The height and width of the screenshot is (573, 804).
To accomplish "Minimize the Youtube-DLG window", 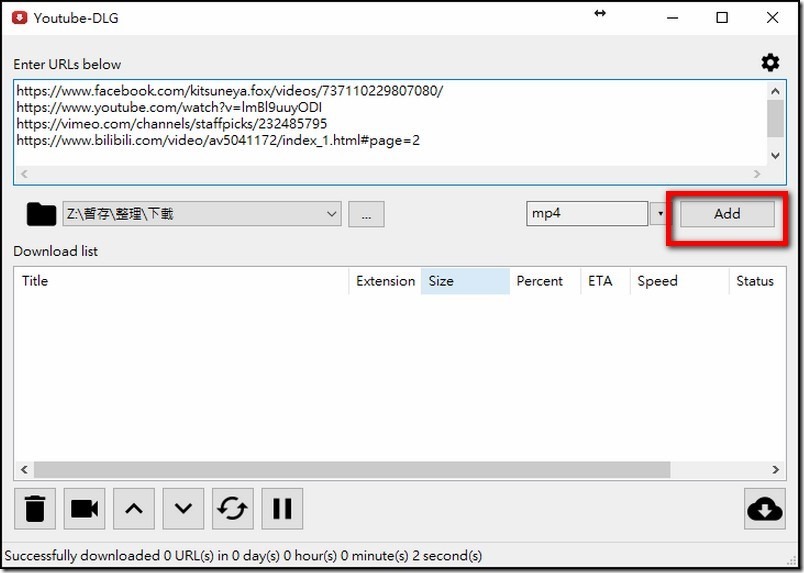I will (x=672, y=17).
